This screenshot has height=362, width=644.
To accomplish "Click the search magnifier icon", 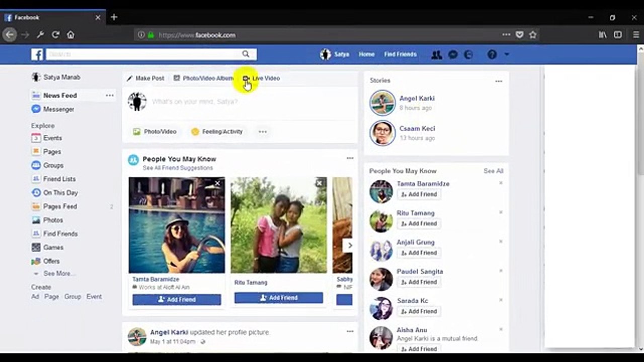I will click(246, 54).
